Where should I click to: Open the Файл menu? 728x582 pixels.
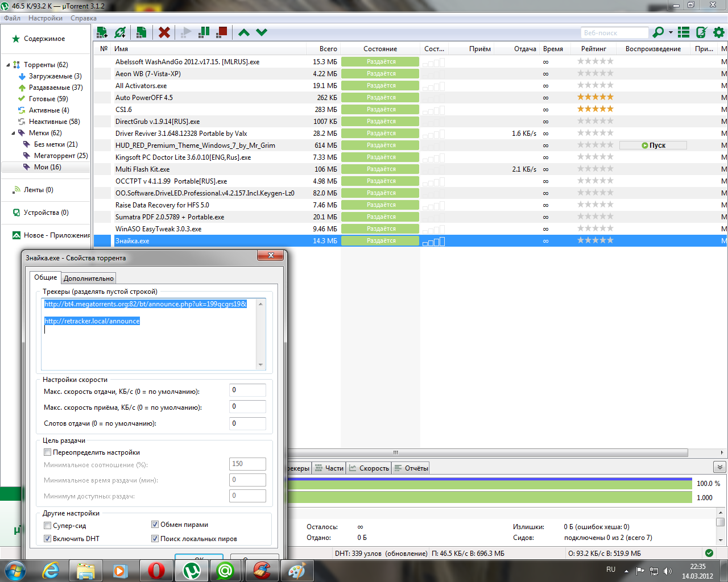point(12,18)
